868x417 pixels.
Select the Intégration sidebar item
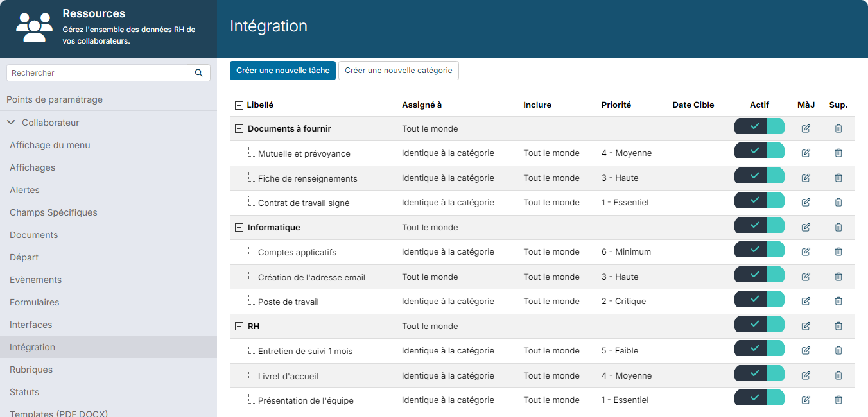coord(108,347)
